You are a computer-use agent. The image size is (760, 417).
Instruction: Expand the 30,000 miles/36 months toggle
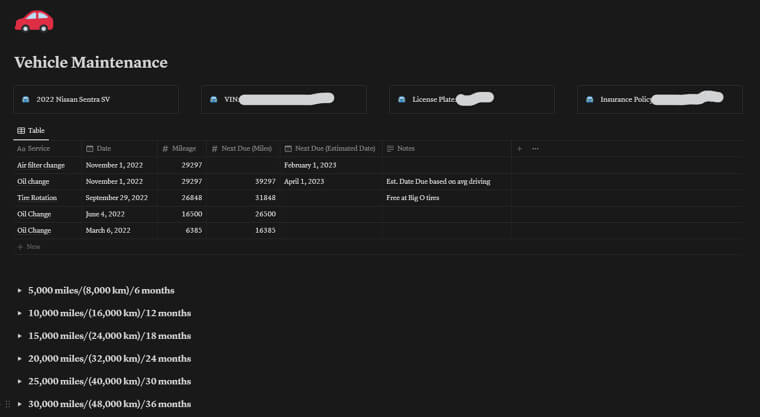pyautogui.click(x=19, y=404)
